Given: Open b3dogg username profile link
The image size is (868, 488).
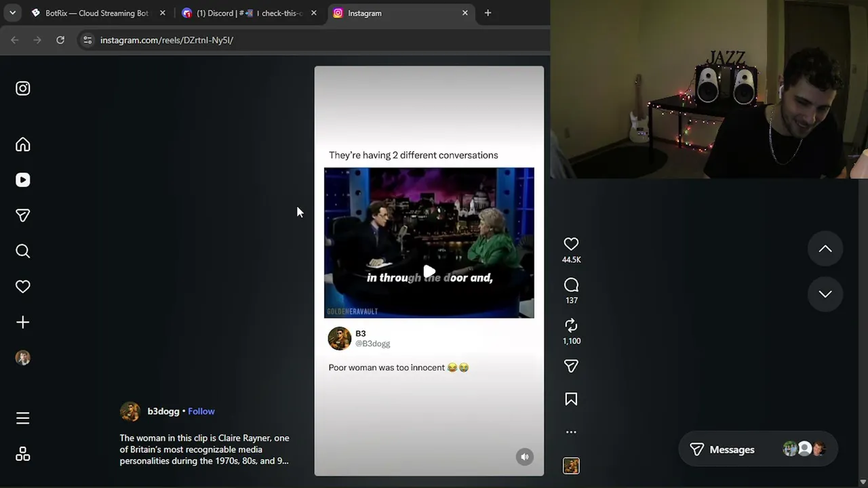Looking at the screenshot, I should (163, 411).
